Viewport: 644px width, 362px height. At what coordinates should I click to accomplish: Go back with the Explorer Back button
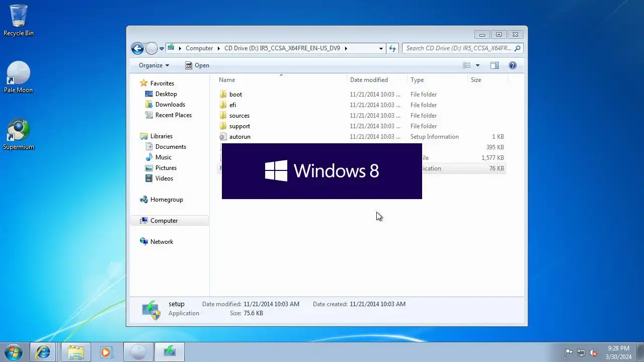tap(137, 48)
